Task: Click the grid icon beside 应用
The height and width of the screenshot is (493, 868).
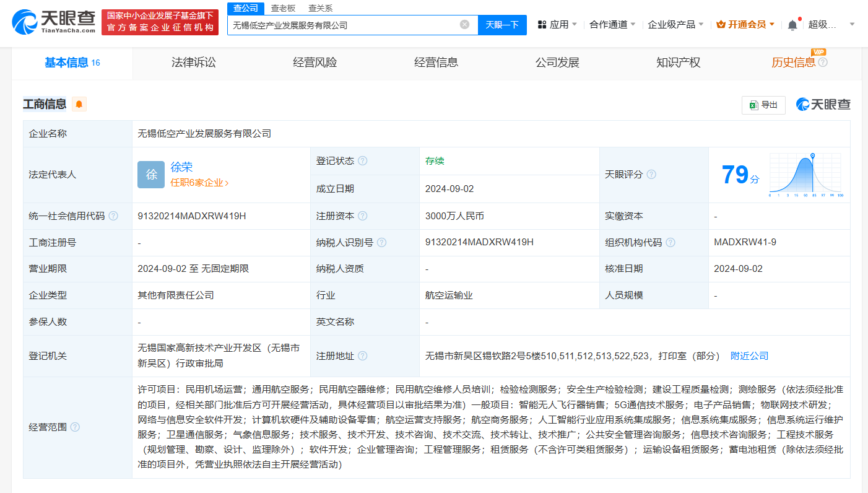Action: click(x=540, y=23)
